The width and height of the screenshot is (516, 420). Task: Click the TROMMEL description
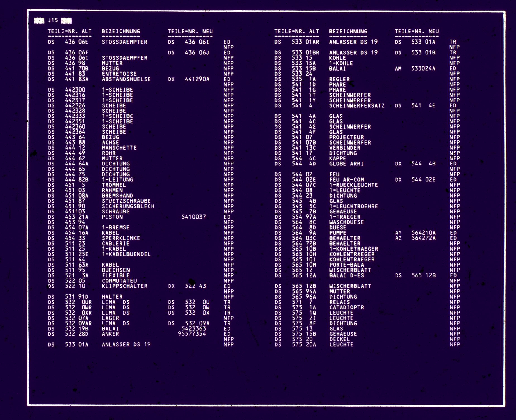[x=114, y=185]
